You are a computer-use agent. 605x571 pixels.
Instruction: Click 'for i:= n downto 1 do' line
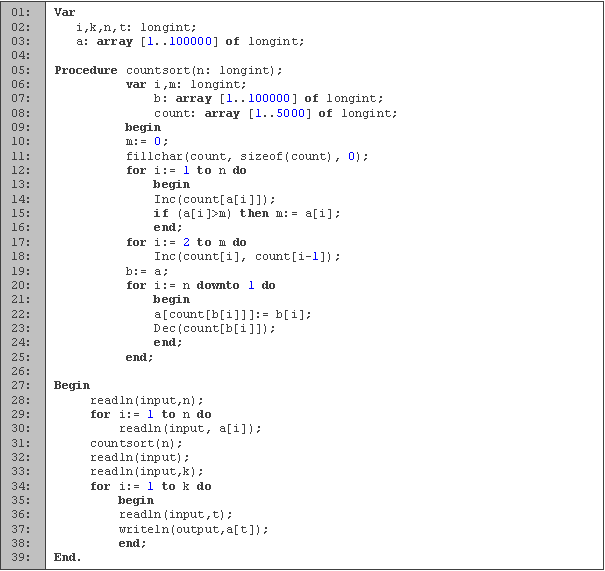pos(201,286)
